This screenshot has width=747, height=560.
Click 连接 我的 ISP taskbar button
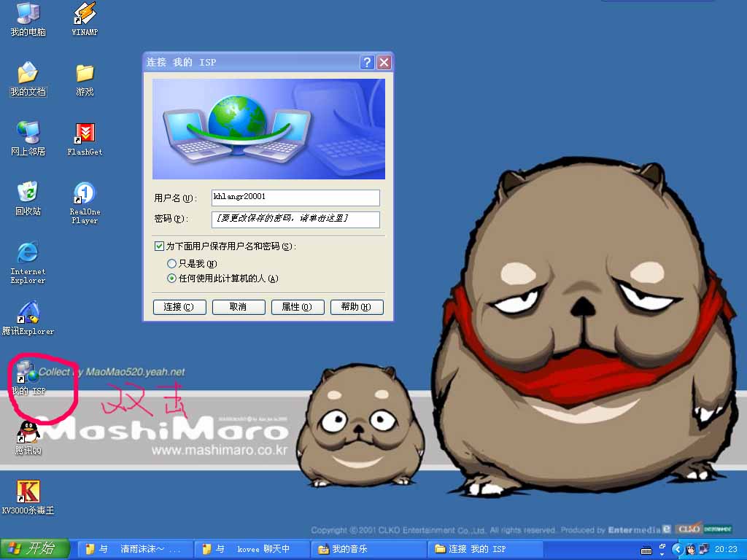486,550
